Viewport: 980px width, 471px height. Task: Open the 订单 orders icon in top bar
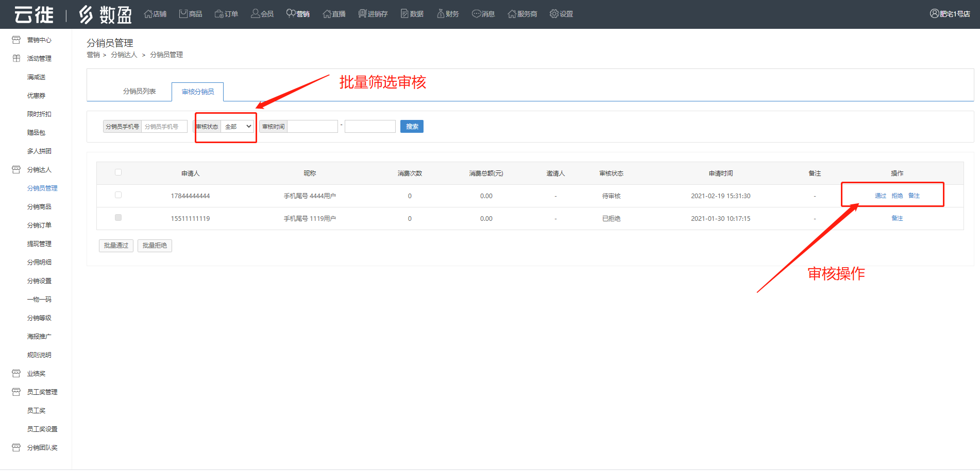pos(219,14)
